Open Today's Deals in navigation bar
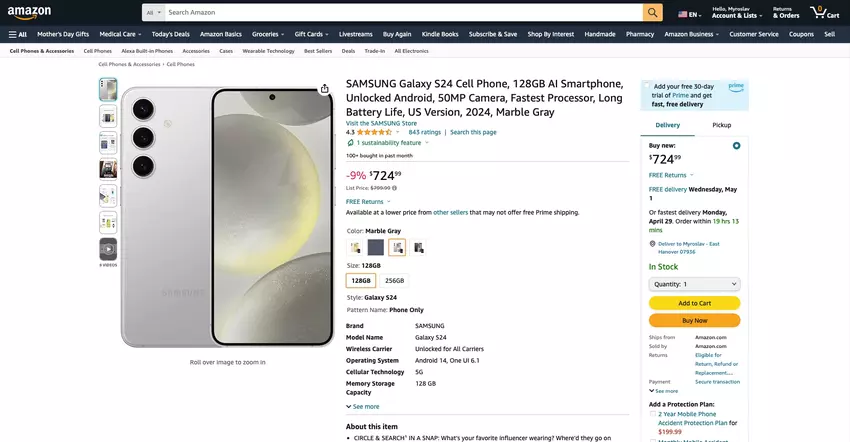The width and height of the screenshot is (850, 442). pyautogui.click(x=170, y=34)
